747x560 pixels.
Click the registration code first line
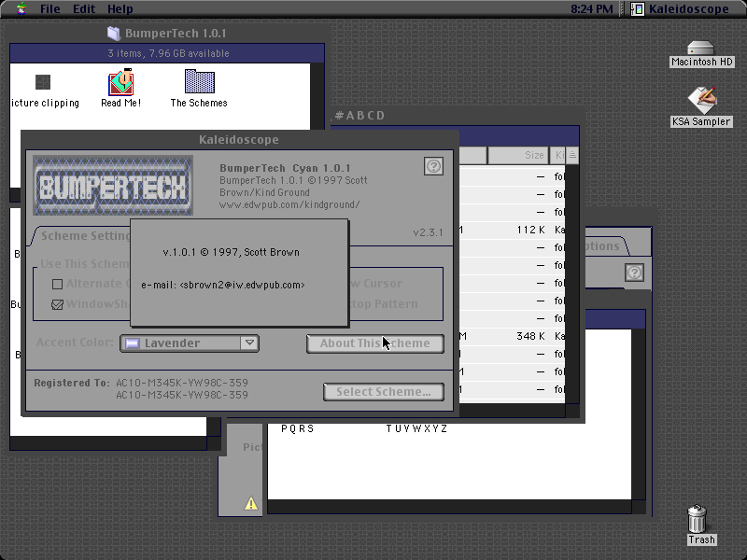(x=182, y=383)
